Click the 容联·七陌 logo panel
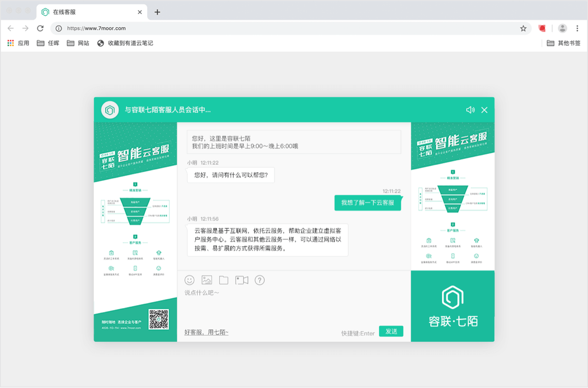 click(x=453, y=307)
